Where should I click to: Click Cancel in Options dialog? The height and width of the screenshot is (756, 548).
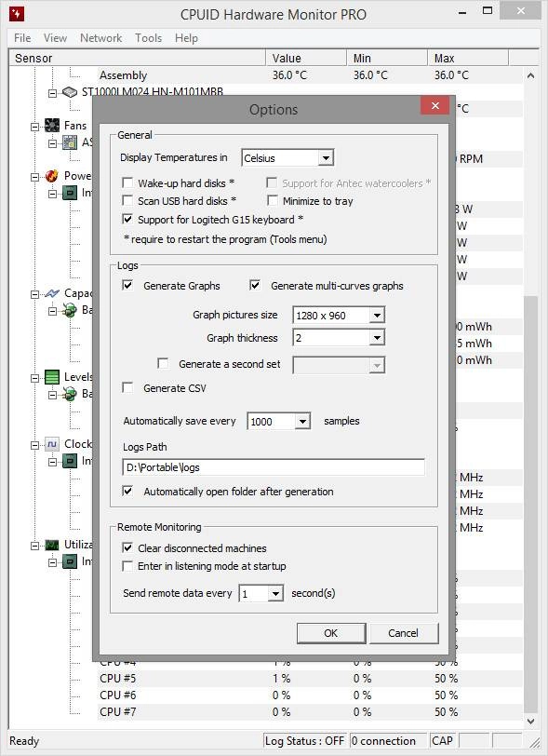404,633
